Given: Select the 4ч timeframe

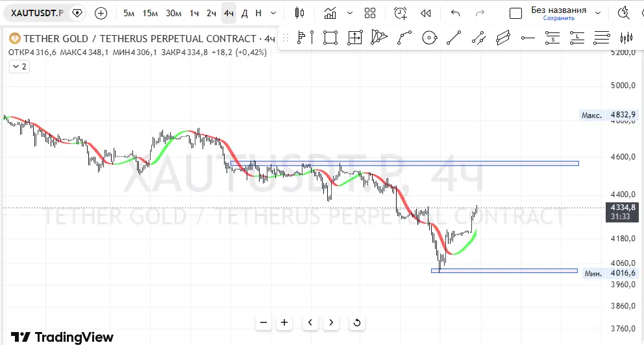Looking at the screenshot, I should pyautogui.click(x=229, y=13).
